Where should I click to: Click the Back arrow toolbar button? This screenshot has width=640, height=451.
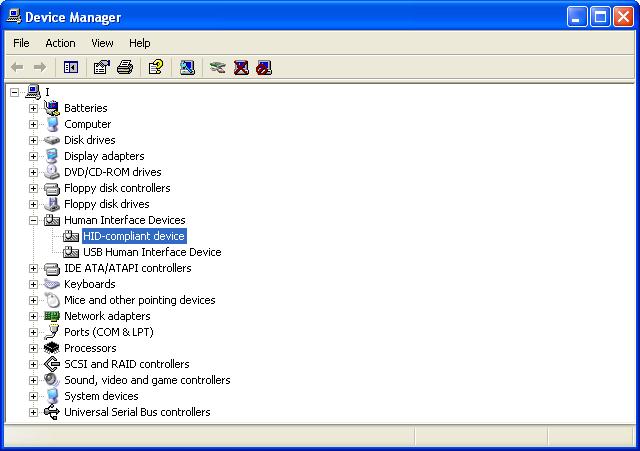coord(17,67)
